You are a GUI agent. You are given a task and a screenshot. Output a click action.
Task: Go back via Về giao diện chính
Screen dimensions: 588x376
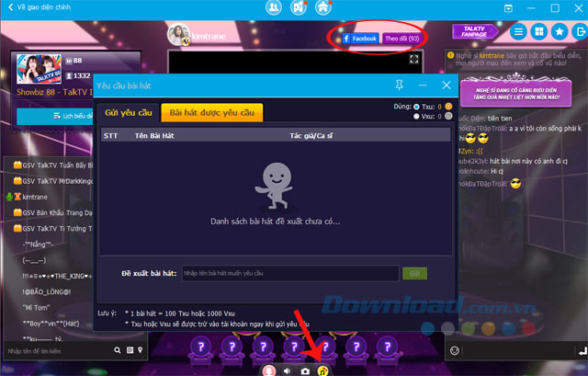coord(39,7)
